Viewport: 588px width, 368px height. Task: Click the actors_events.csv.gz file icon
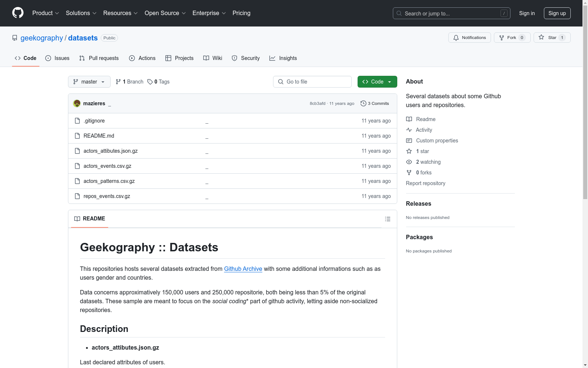pos(77,166)
